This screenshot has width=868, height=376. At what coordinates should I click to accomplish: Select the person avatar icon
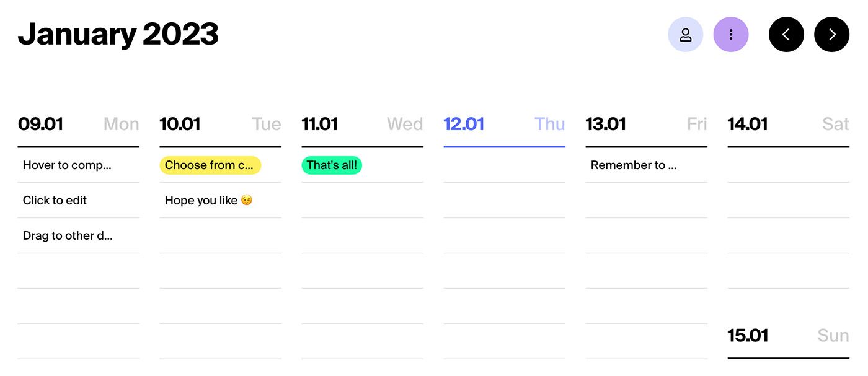686,35
